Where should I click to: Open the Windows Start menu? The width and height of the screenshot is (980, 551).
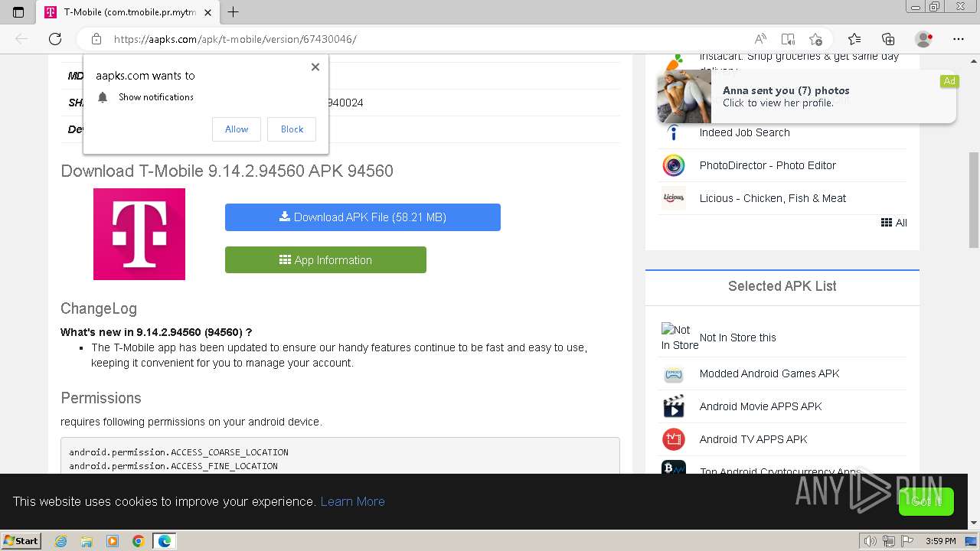pos(21,540)
